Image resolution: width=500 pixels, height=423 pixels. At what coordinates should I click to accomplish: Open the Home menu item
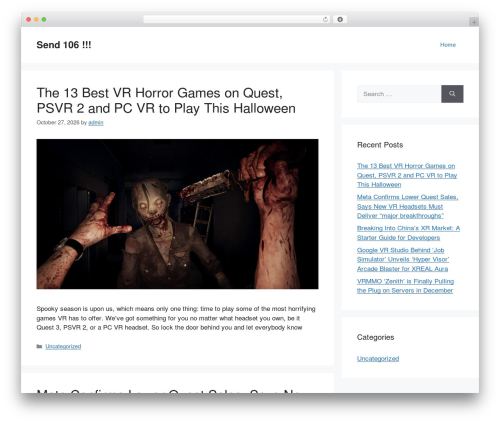448,45
